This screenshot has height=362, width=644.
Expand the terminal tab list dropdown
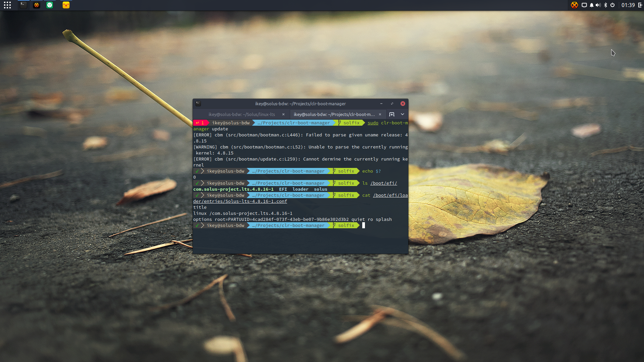pos(402,114)
